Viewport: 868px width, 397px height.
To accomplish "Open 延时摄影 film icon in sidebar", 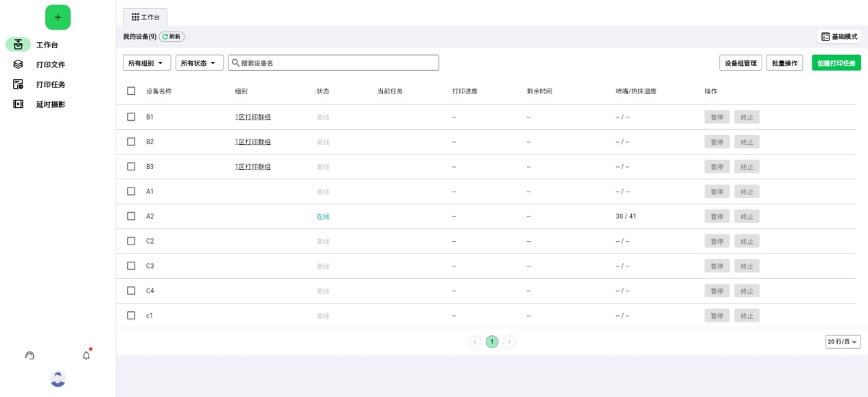I will coord(19,104).
